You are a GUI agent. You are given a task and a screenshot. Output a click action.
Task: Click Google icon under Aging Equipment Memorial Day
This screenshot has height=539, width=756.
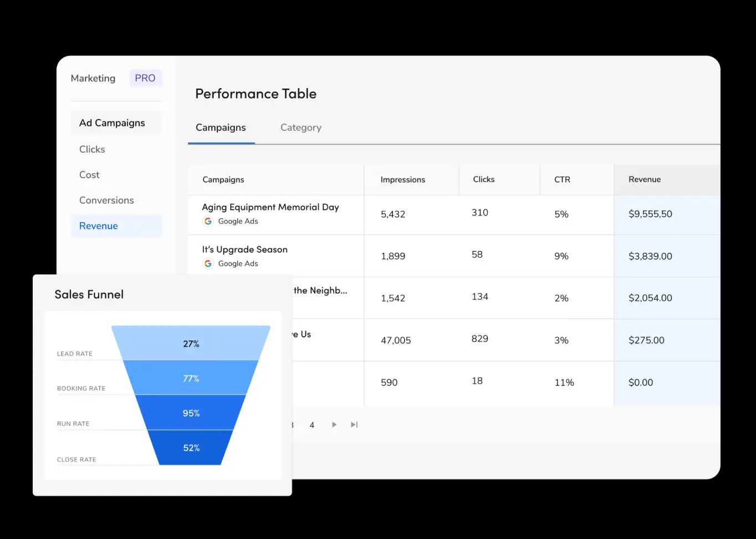[208, 221]
